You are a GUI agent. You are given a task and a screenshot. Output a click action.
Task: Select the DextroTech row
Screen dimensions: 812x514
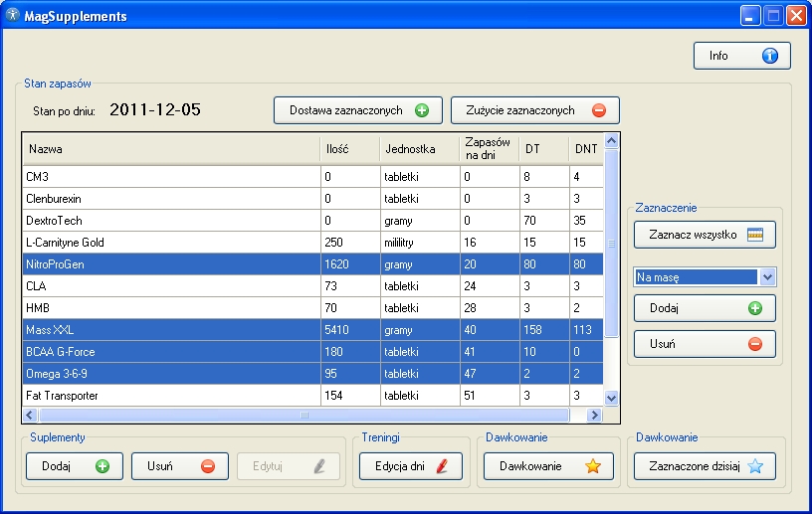(x=312, y=221)
